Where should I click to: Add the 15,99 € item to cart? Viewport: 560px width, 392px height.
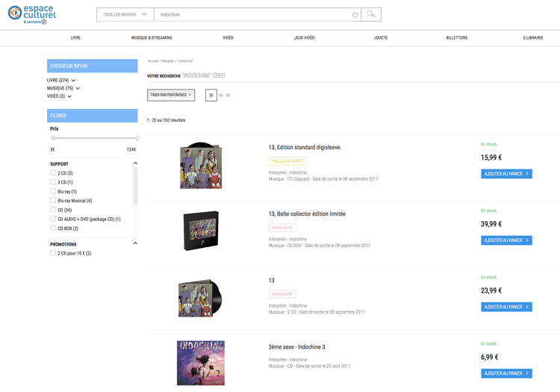coord(506,174)
